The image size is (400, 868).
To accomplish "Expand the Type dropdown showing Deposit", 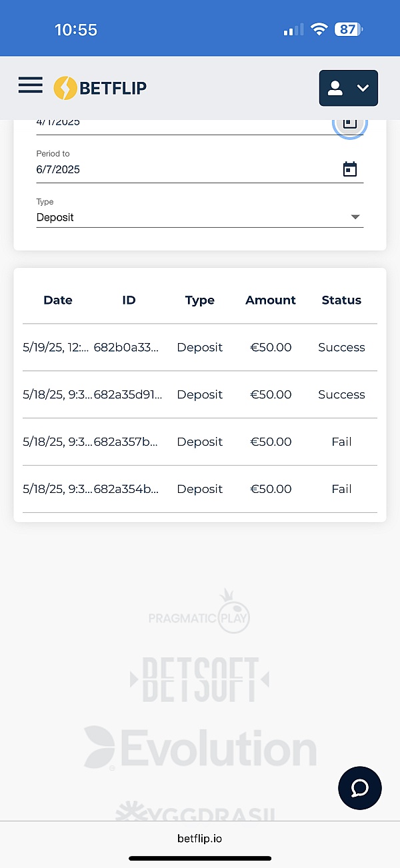I will point(200,217).
